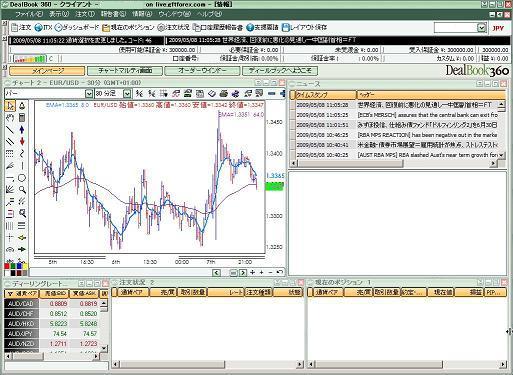Click the chart print icon
This screenshot has width=513, height=375.
(224, 94)
